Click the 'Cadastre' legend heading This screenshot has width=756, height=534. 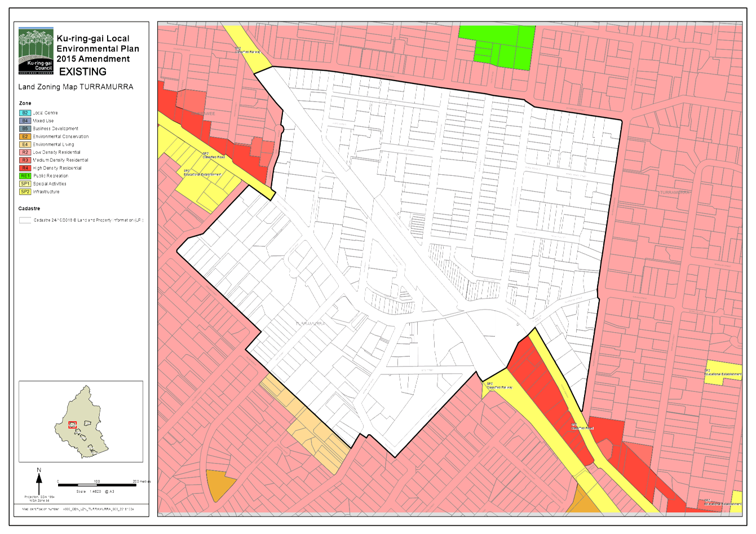tap(29, 209)
